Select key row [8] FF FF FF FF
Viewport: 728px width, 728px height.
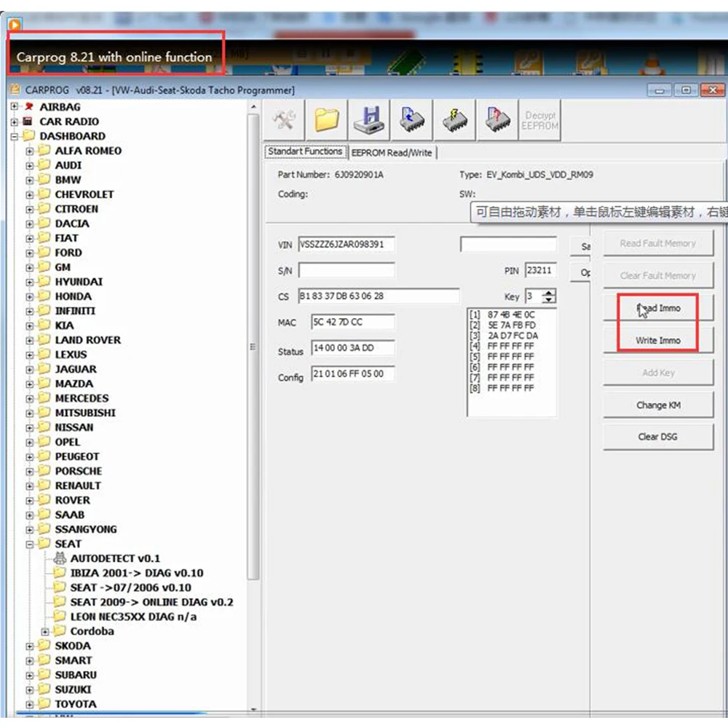(x=502, y=388)
